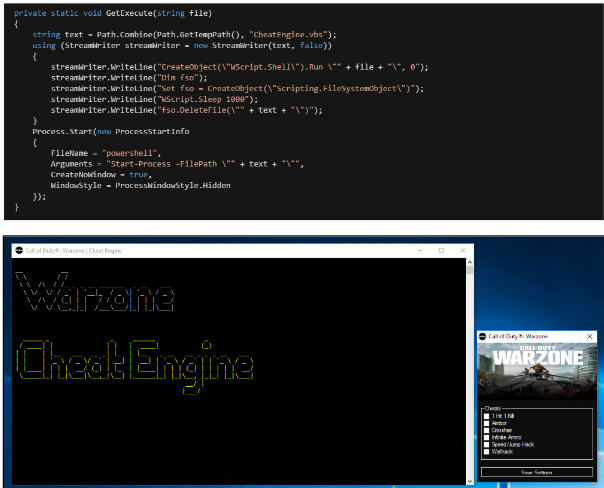Click 'Scripting.FileSystemObject' in the code

point(337,89)
